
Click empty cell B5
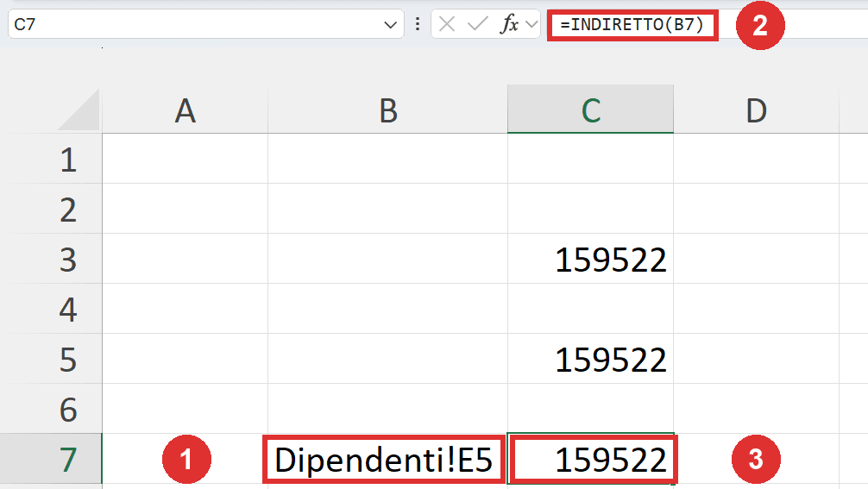pyautogui.click(x=387, y=359)
